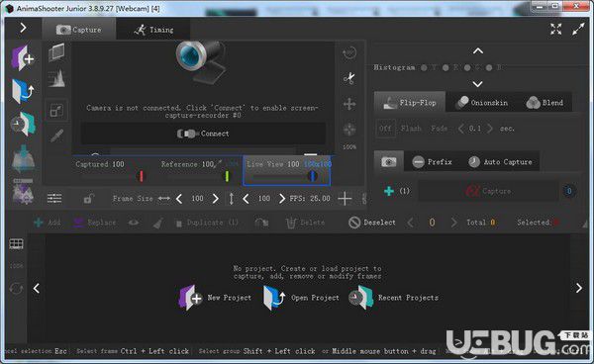
Task: Click the sidebar New Project icon
Action: point(23,57)
